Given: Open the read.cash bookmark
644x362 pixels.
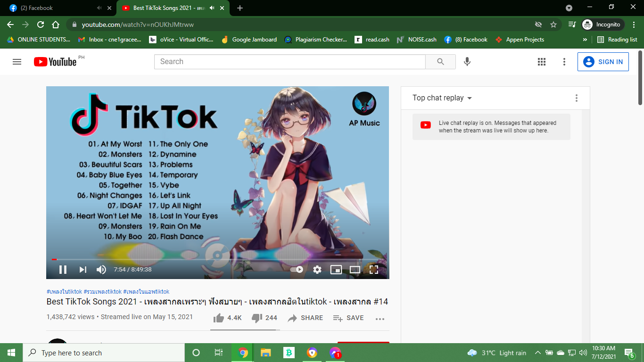Looking at the screenshot, I should [x=372, y=40].
